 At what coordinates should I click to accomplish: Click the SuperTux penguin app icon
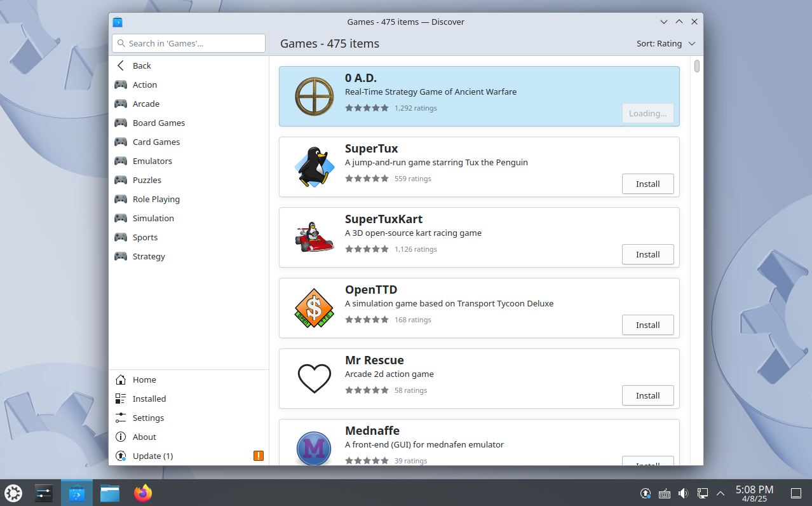[x=314, y=167]
